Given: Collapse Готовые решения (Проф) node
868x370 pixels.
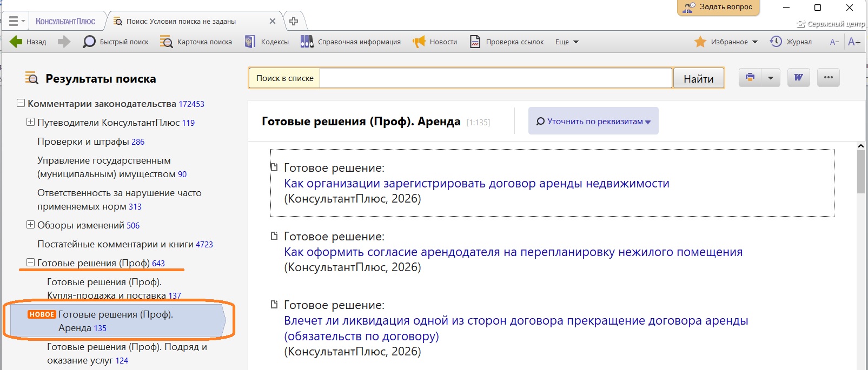Looking at the screenshot, I should coord(30,263).
